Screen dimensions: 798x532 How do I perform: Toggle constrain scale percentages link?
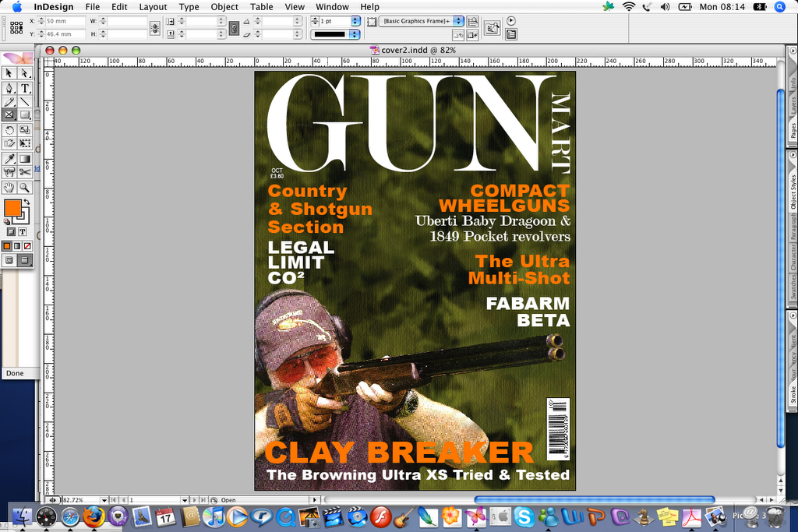click(234, 29)
